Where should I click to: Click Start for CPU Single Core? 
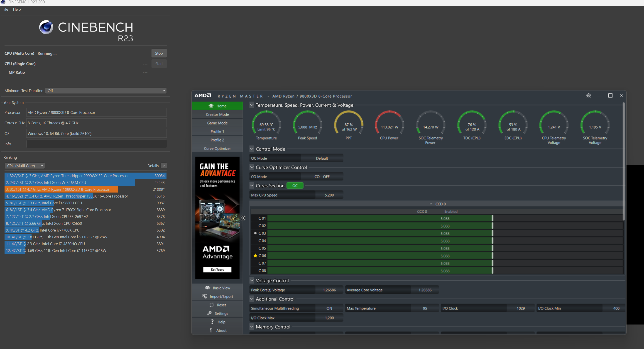click(159, 64)
